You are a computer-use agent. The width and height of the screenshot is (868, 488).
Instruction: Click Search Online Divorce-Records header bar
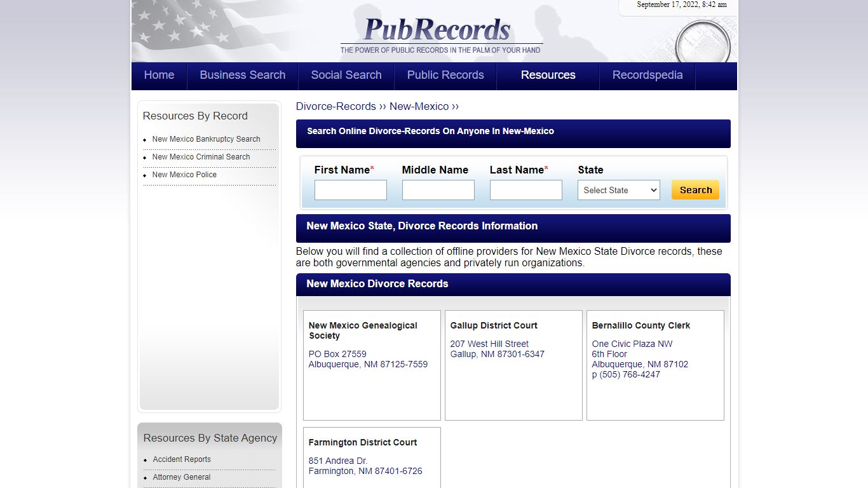click(513, 132)
